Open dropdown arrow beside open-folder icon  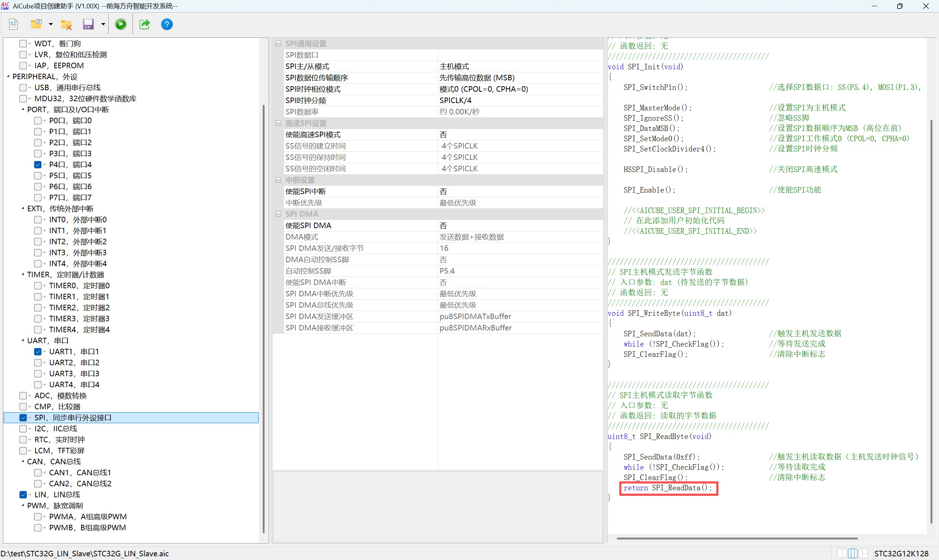pyautogui.click(x=51, y=25)
